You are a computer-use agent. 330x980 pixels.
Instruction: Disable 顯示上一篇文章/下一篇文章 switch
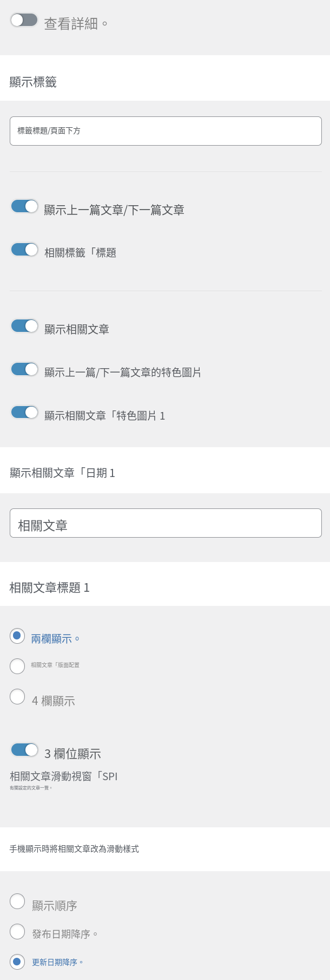[24, 206]
